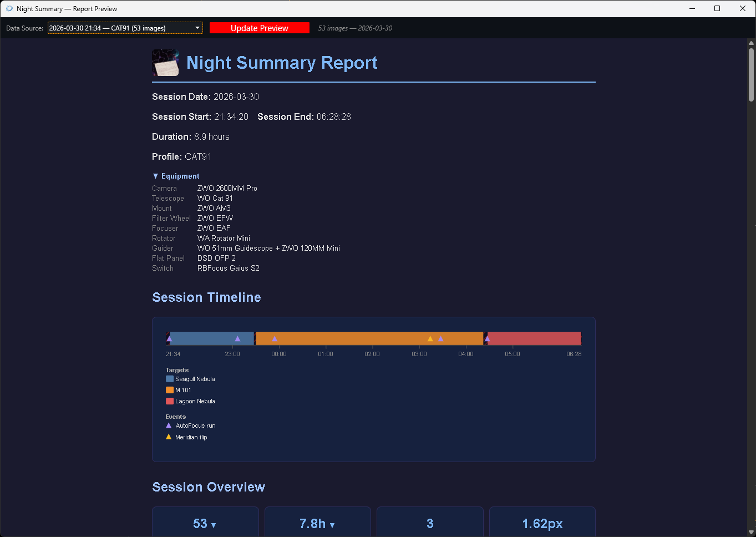Click the first AutoFocus marker on the timeline

pos(169,337)
